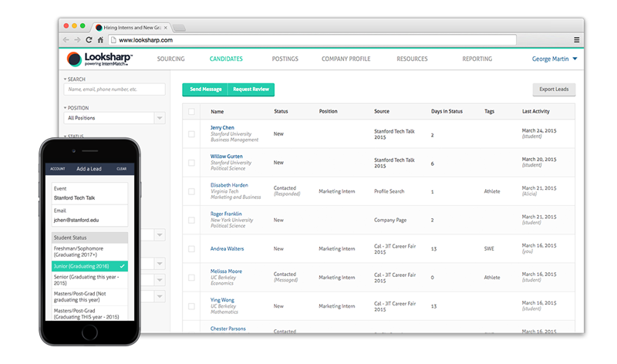Check the box for Elisabeth Harden

(x=191, y=191)
